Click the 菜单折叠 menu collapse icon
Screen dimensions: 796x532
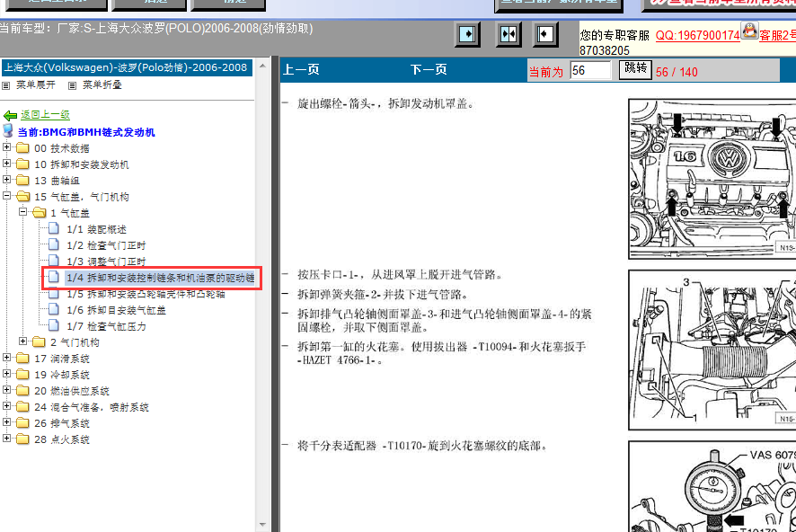73,85
